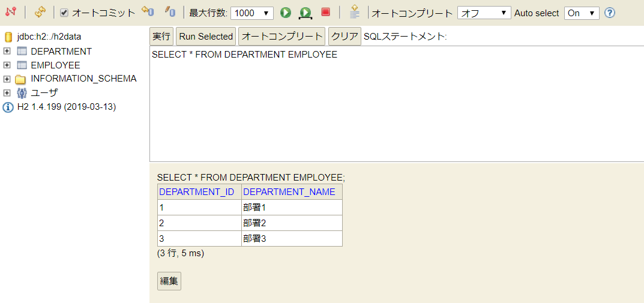This screenshot has height=303, width=644.
Task: Click the 部署3 cell
Action: click(x=292, y=239)
